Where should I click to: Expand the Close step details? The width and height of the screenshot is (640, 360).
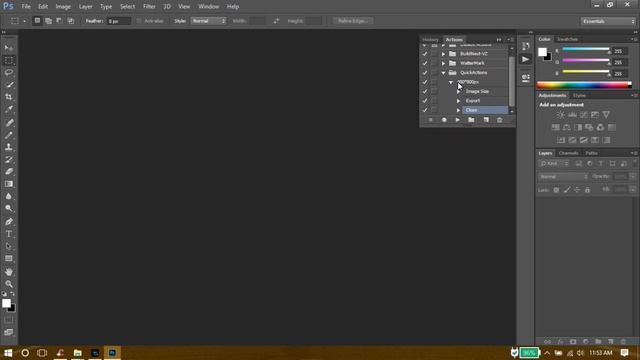458,110
